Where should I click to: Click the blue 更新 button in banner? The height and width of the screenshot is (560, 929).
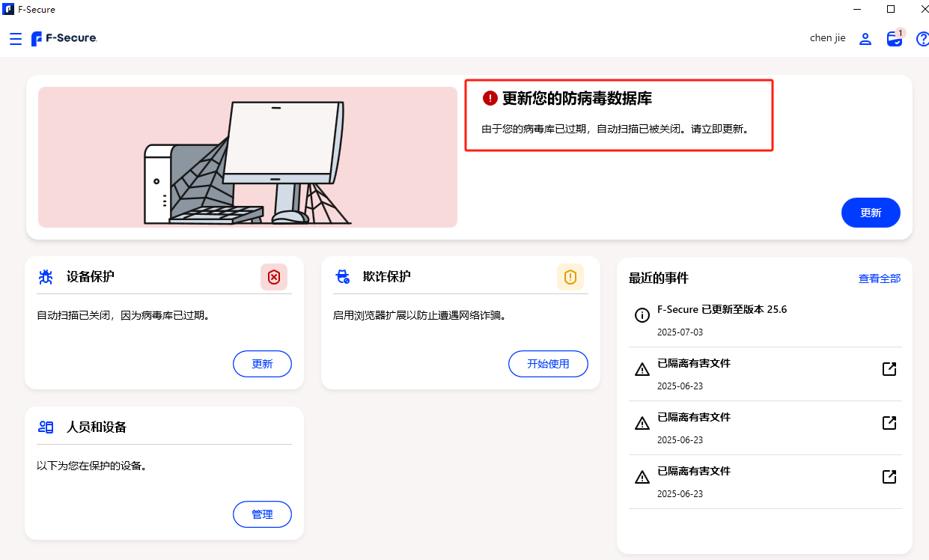[871, 213]
